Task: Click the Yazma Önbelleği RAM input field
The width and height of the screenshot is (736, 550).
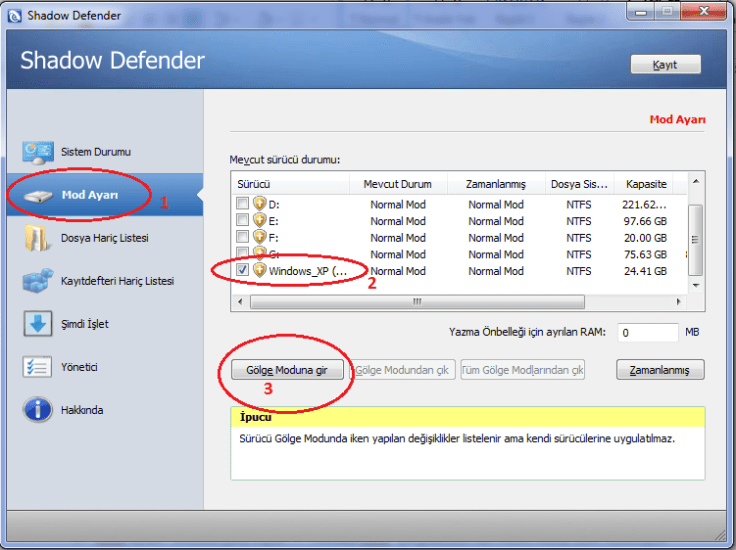Action: click(x=648, y=332)
